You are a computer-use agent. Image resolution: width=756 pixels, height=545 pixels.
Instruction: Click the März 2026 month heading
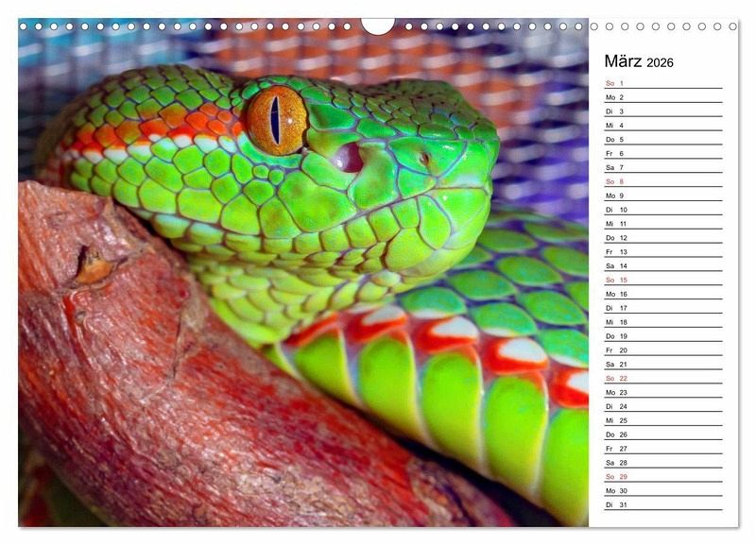pos(639,62)
